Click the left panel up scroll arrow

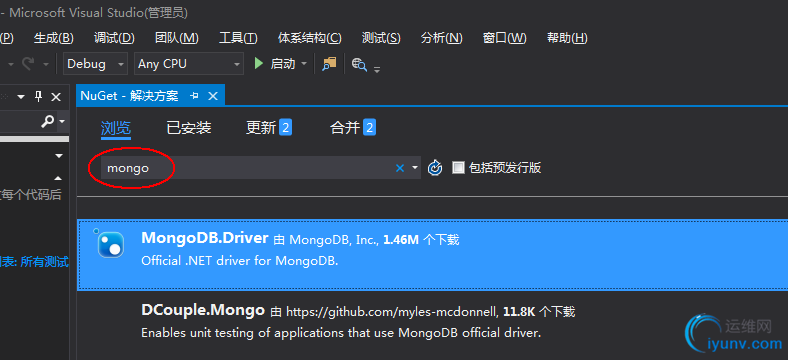pos(59,178)
